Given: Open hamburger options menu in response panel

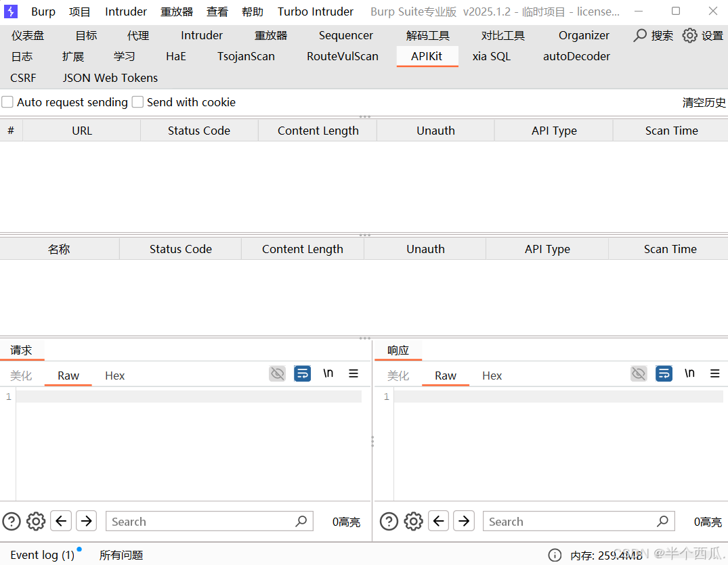Looking at the screenshot, I should click(x=715, y=374).
